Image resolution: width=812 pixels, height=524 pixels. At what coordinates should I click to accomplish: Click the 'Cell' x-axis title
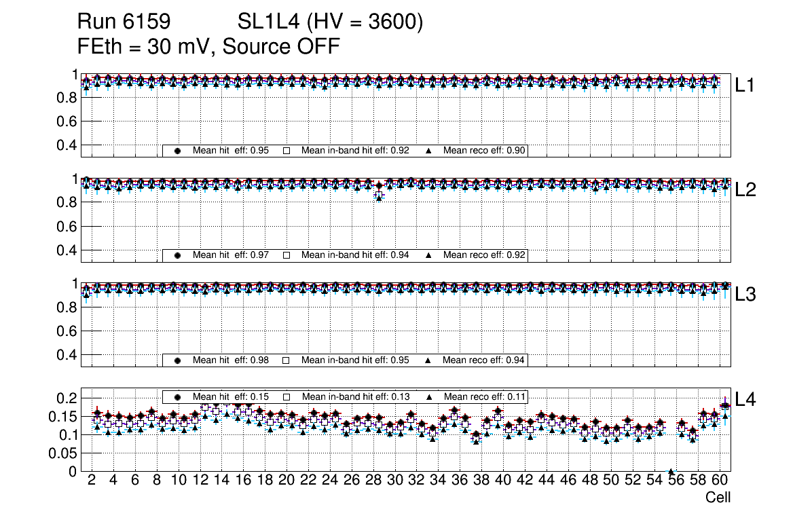coord(718,498)
